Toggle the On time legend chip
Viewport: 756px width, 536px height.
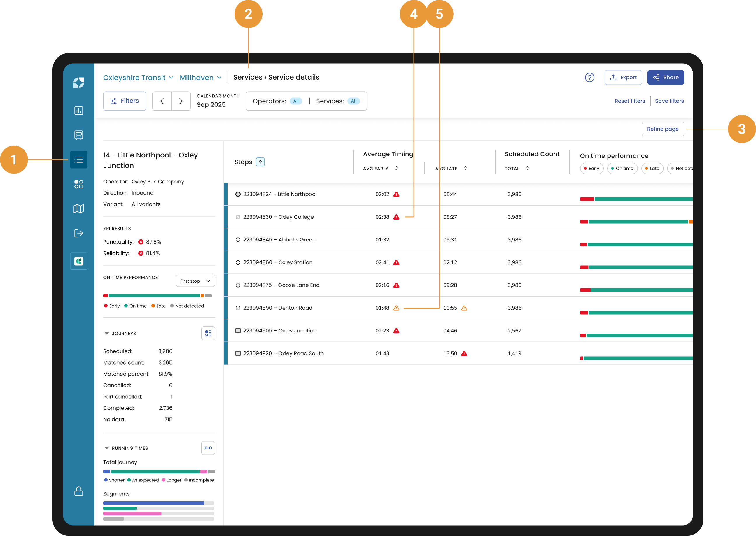click(x=622, y=168)
